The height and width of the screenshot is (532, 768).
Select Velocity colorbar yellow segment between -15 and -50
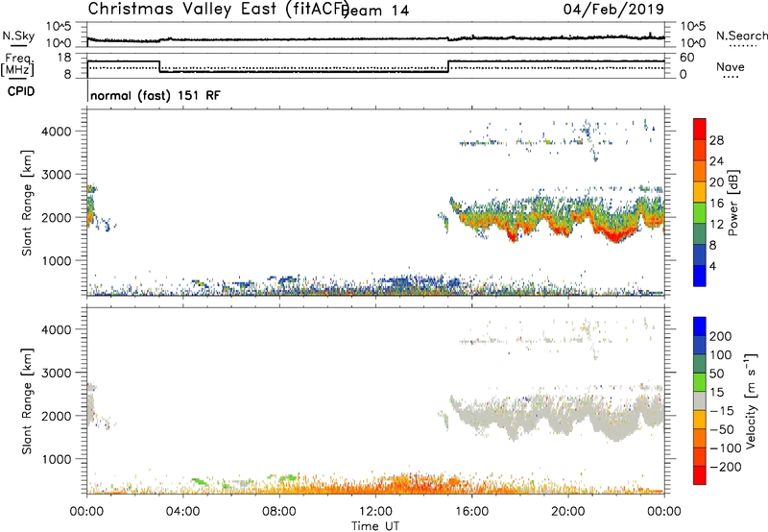coord(700,420)
